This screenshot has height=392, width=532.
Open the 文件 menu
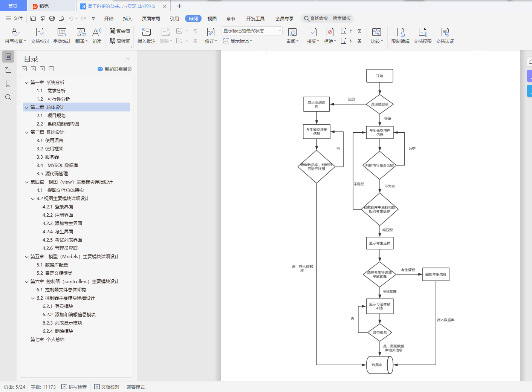[x=14, y=18]
